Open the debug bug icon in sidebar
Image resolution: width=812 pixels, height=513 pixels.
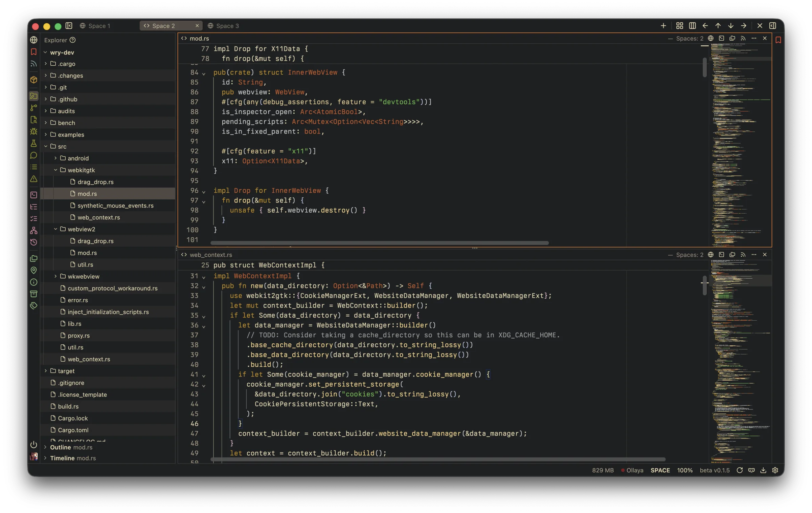[33, 131]
